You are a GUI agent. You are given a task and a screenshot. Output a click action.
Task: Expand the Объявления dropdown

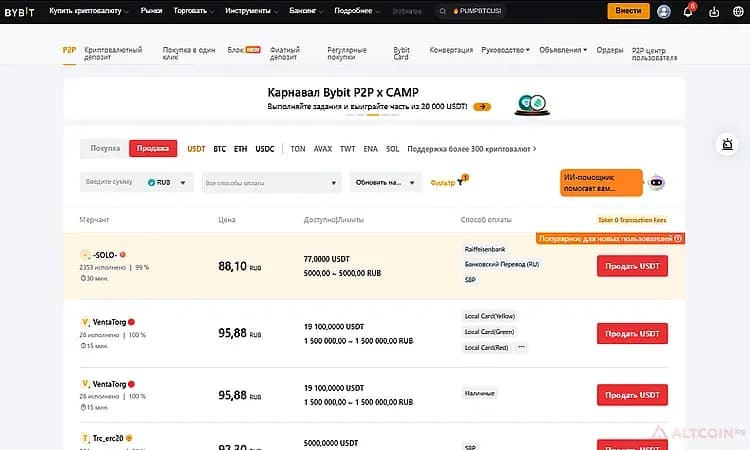563,50
